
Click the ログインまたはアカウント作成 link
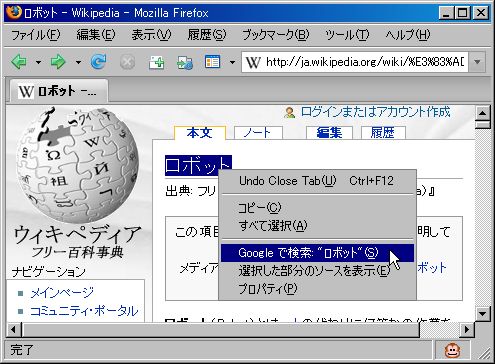click(375, 112)
